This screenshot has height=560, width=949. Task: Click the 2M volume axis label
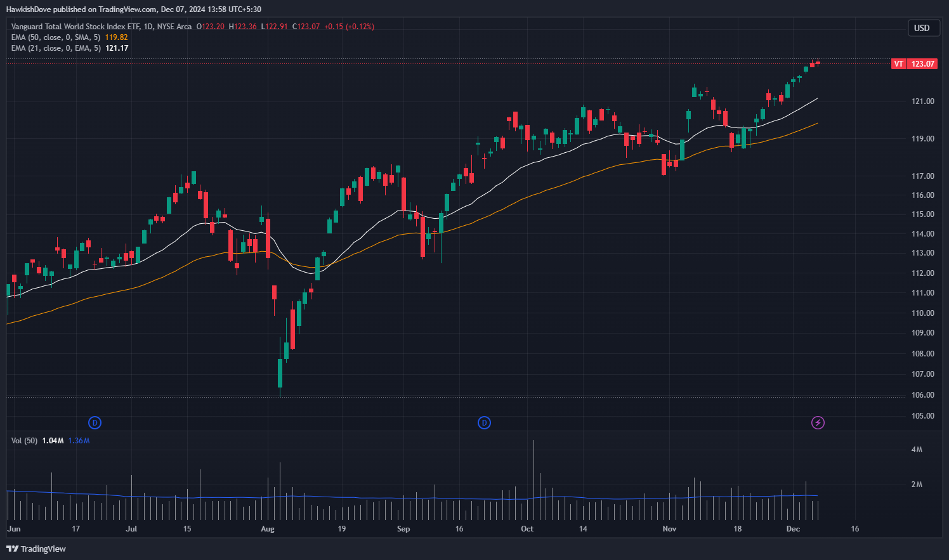point(917,485)
